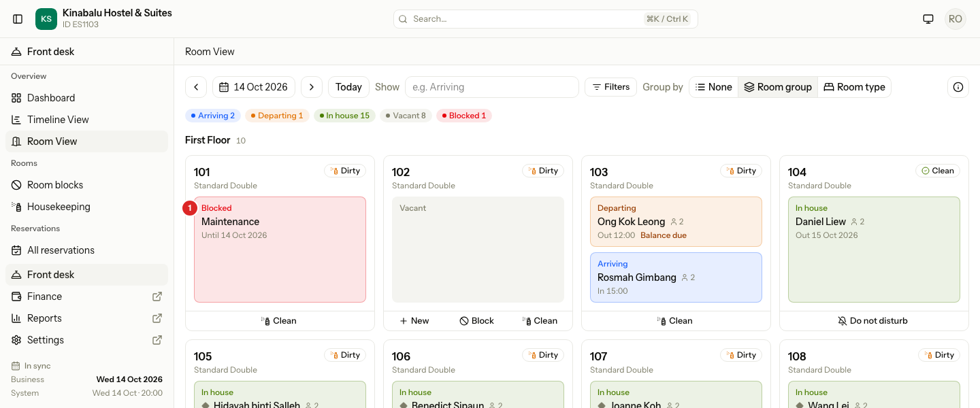Mark room 103 as Clean

point(676,321)
